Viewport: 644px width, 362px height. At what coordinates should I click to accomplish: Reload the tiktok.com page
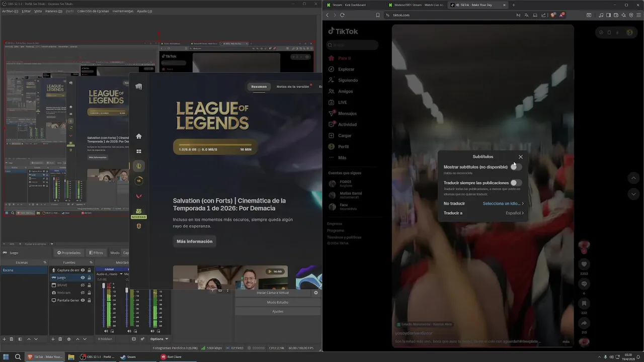[342, 15]
